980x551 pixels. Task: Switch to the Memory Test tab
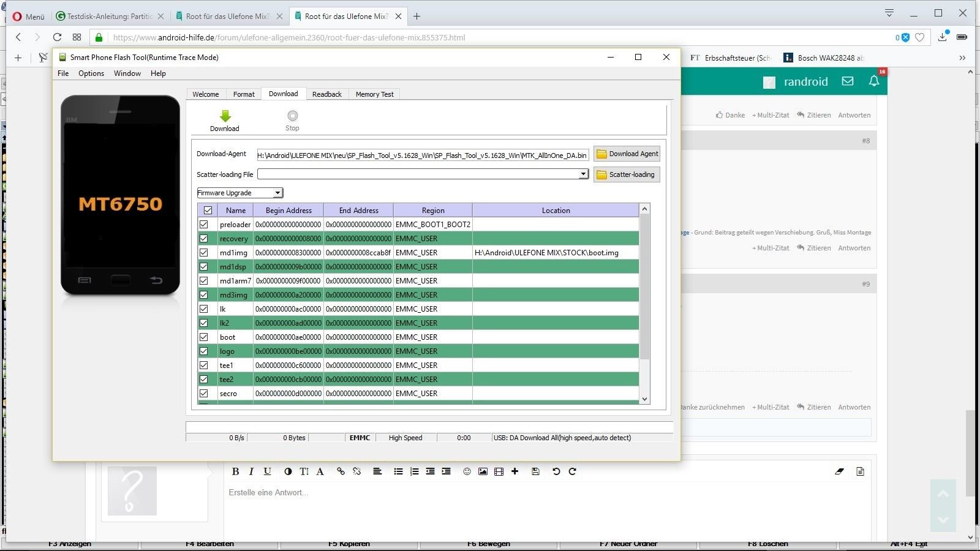pos(374,94)
